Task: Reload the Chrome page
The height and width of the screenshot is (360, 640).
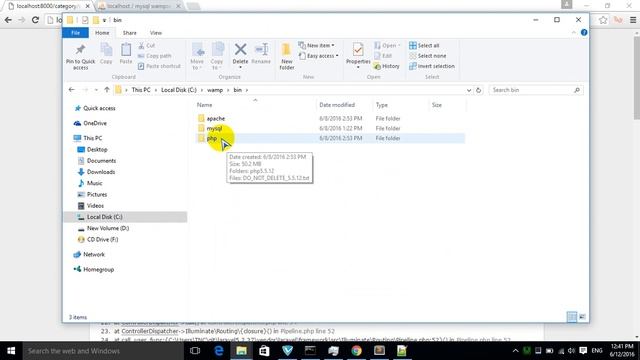Action: coord(36,20)
